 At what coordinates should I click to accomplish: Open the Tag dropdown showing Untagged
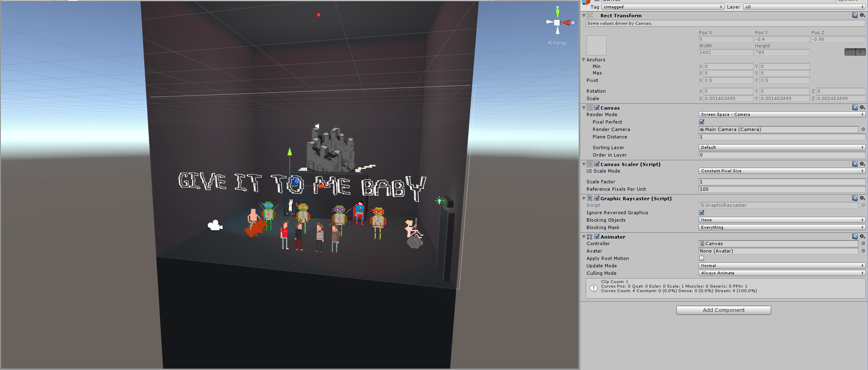click(663, 7)
